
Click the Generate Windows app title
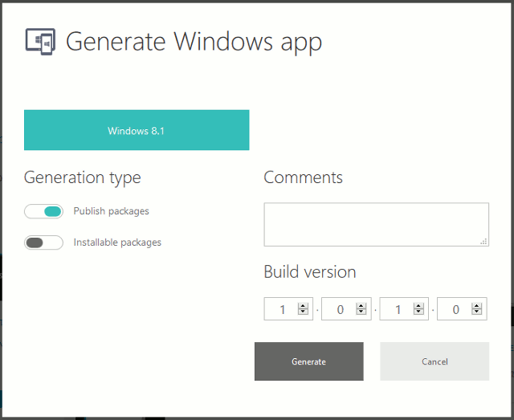point(194,42)
